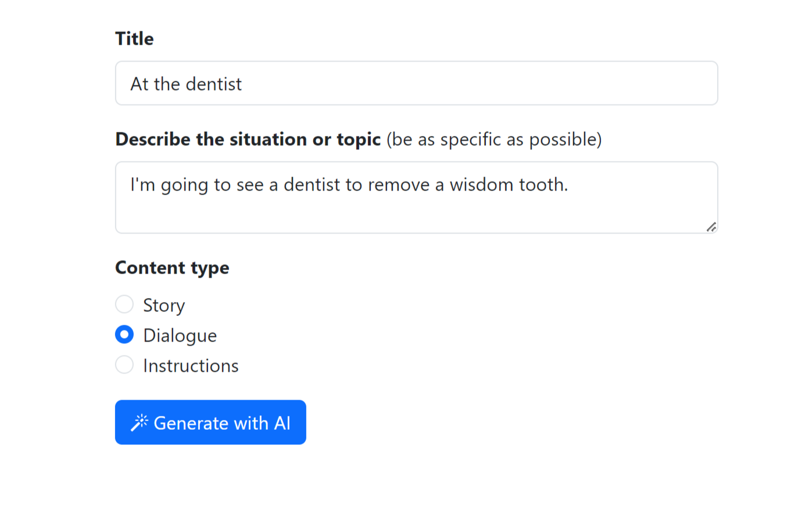Click the Generate with AI button
812x510 pixels.
(x=210, y=422)
